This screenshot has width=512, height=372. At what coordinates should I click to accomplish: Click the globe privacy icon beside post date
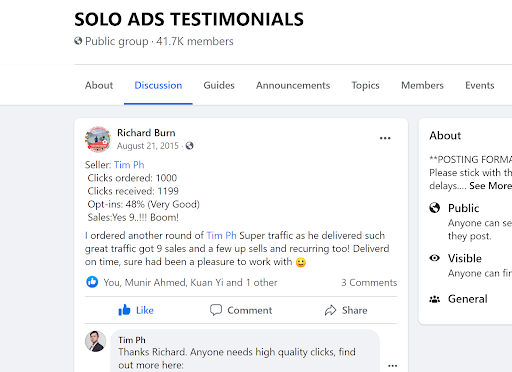coord(189,146)
